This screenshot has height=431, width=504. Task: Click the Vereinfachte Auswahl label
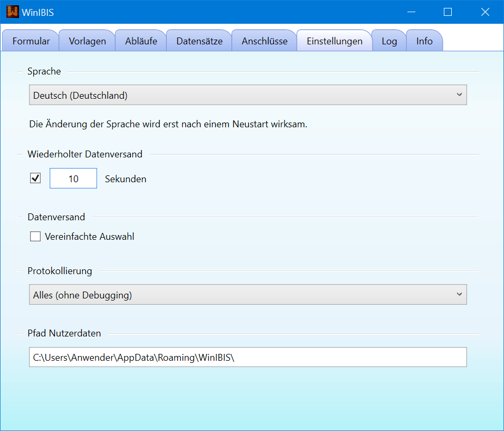tap(89, 237)
